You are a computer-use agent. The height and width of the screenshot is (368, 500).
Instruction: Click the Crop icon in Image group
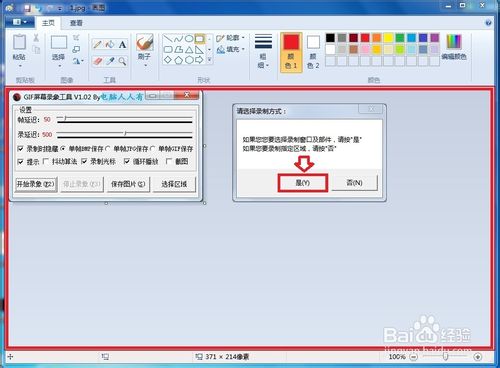pyautogui.click(x=76, y=37)
